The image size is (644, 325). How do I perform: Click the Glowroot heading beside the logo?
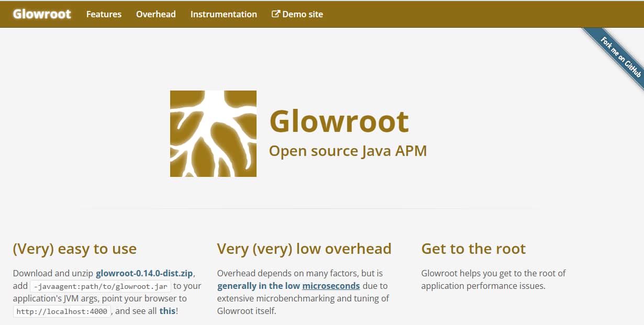(339, 120)
